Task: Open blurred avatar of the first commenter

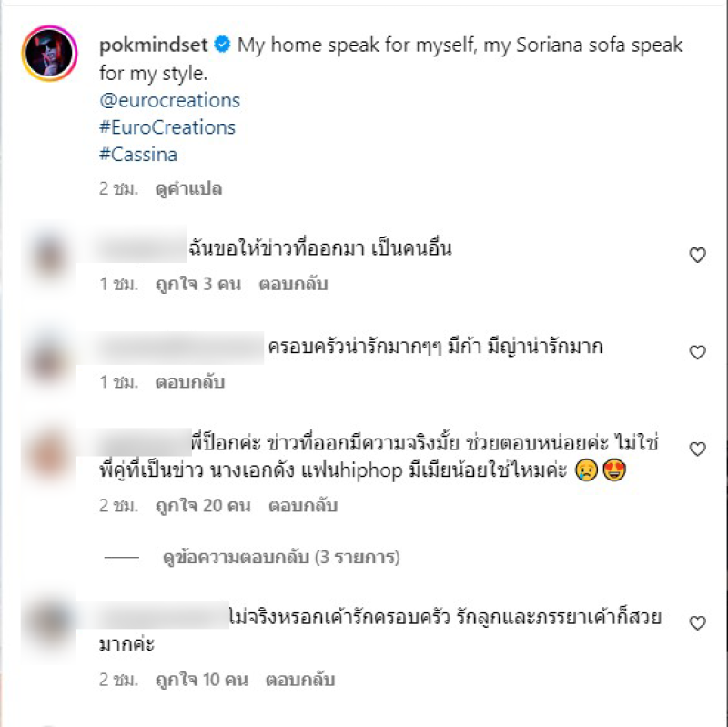Action: pos(49,257)
